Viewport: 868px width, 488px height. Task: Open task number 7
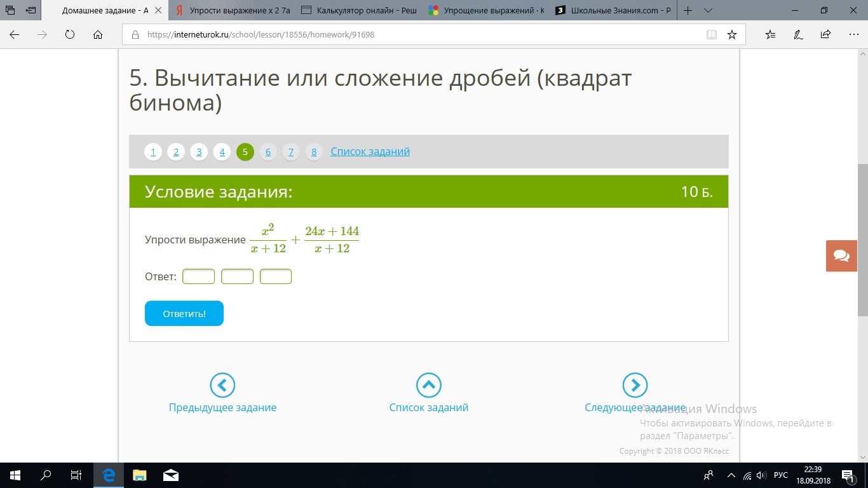pos(291,152)
